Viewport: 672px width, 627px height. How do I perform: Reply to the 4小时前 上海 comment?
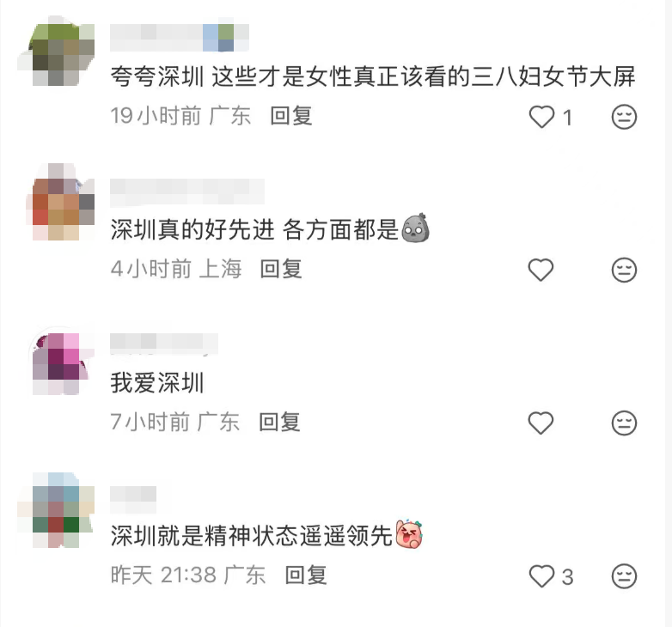click(281, 269)
